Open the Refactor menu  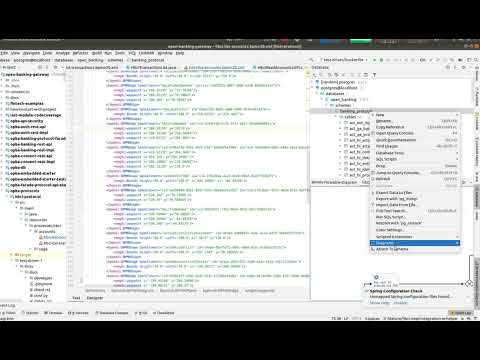[80, 53]
